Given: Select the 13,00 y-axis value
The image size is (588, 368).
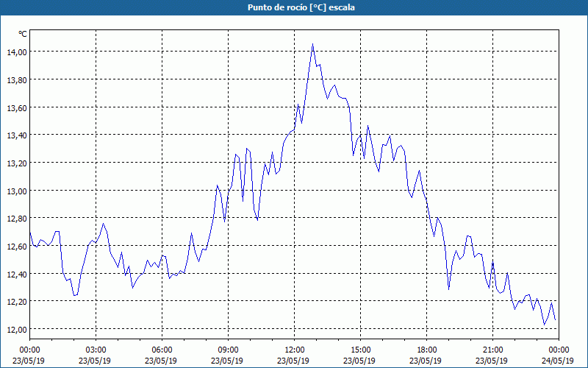Looking at the screenshot, I should 17,191.
